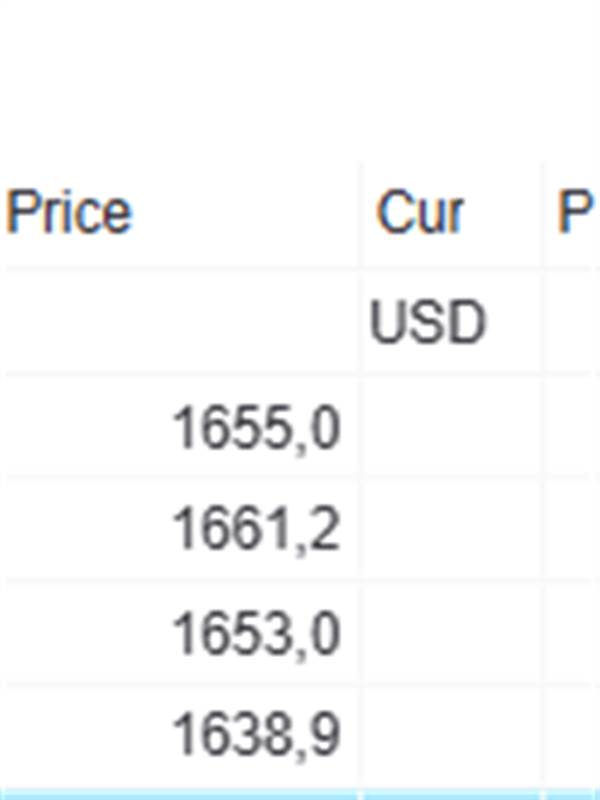
Task: Select the USD currency cell
Action: pos(428,324)
